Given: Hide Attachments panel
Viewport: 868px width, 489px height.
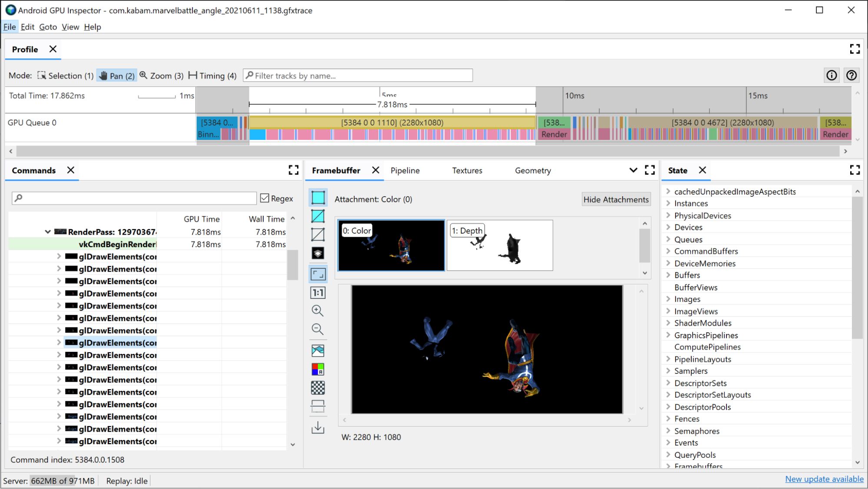Looking at the screenshot, I should 616,198.
